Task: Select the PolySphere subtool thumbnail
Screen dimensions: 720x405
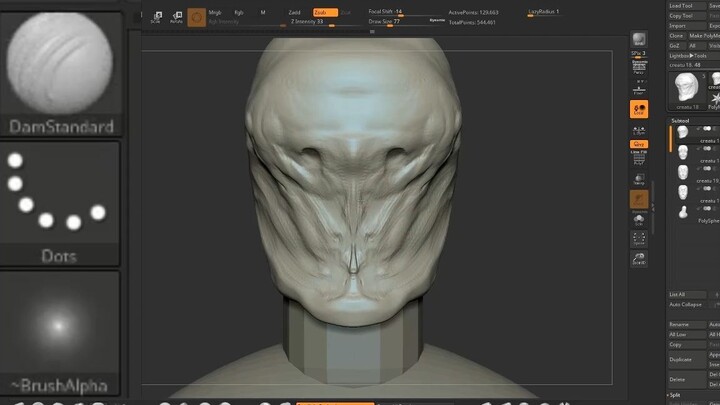Action: click(683, 212)
